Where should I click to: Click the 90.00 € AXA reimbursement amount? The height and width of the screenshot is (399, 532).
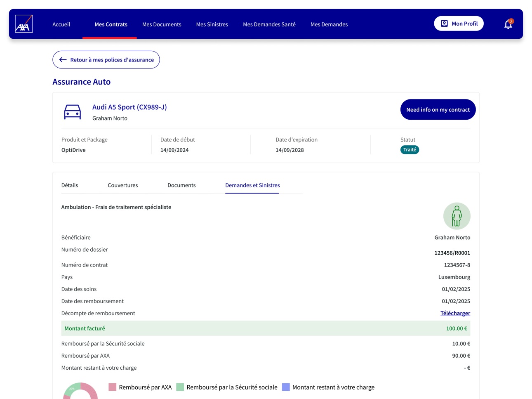461,356
